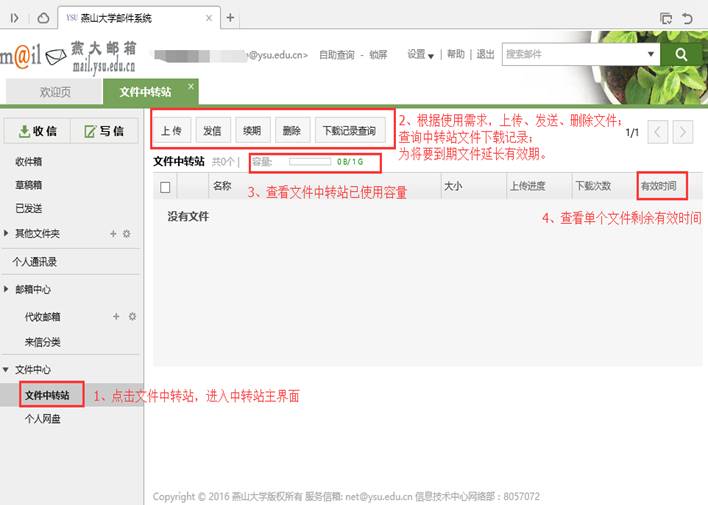
Task: Switch to the 欢迎页 tab
Action: click(x=55, y=92)
